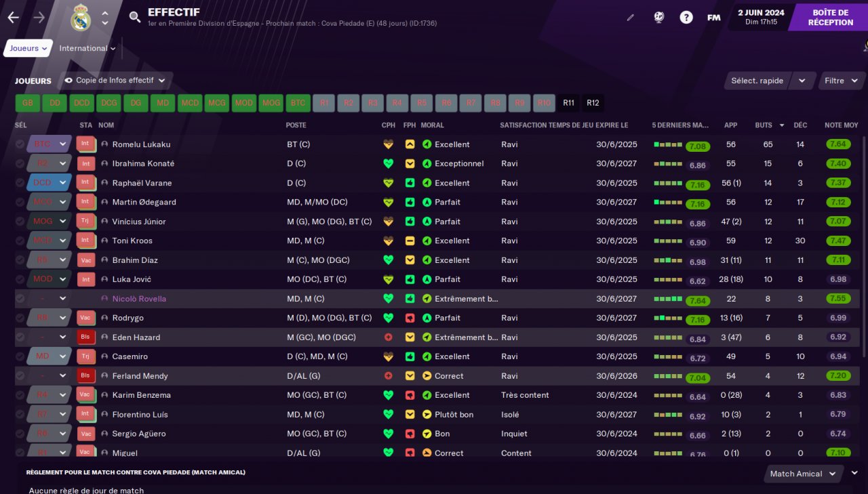Tick the selection circle for Karim Benzema

click(x=20, y=395)
